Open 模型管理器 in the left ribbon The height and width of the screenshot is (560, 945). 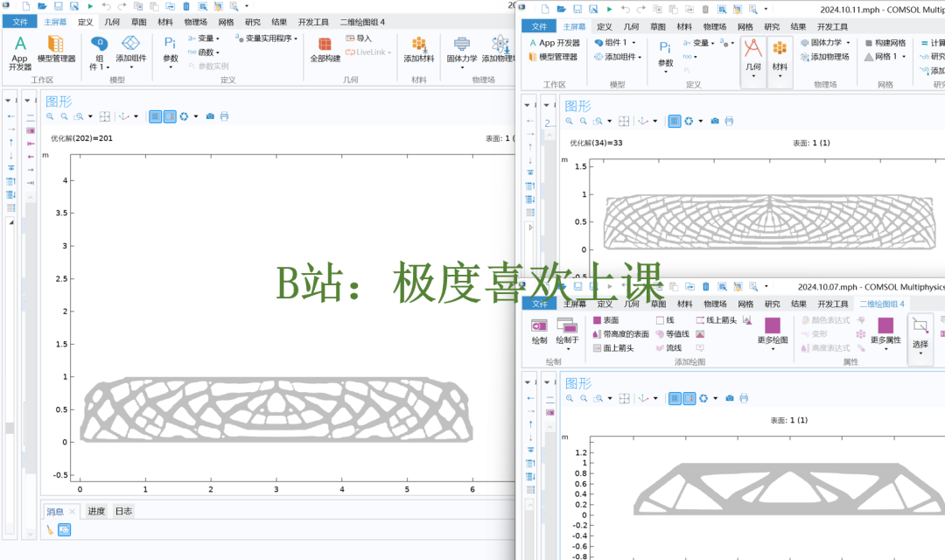(x=56, y=49)
